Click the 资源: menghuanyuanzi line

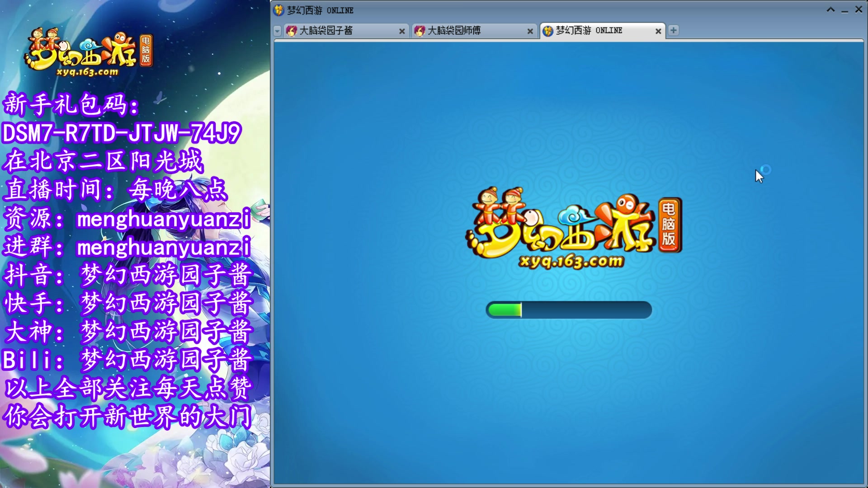(x=127, y=219)
